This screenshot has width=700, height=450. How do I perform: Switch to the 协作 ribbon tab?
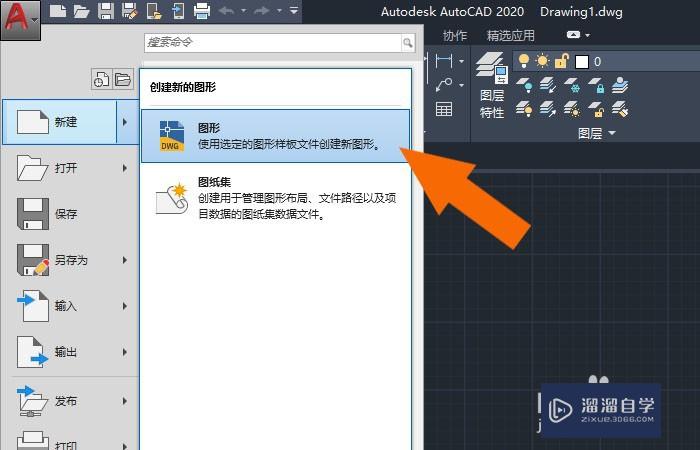455,35
